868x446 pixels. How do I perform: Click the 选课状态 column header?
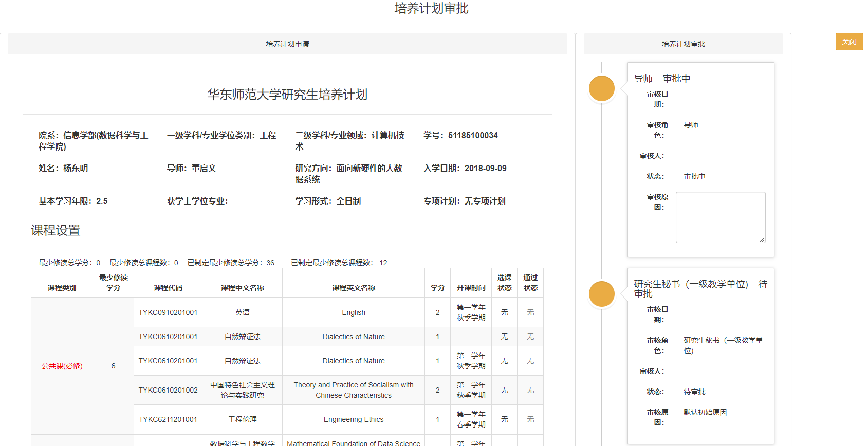click(x=504, y=283)
